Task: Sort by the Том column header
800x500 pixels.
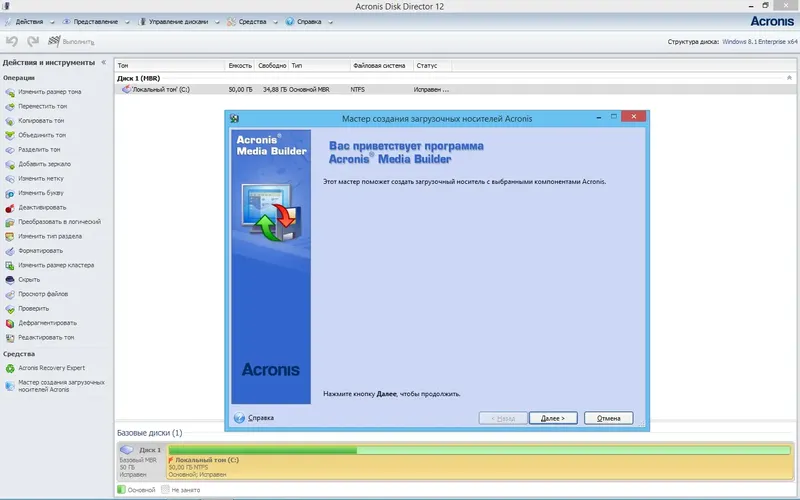Action: [169, 65]
